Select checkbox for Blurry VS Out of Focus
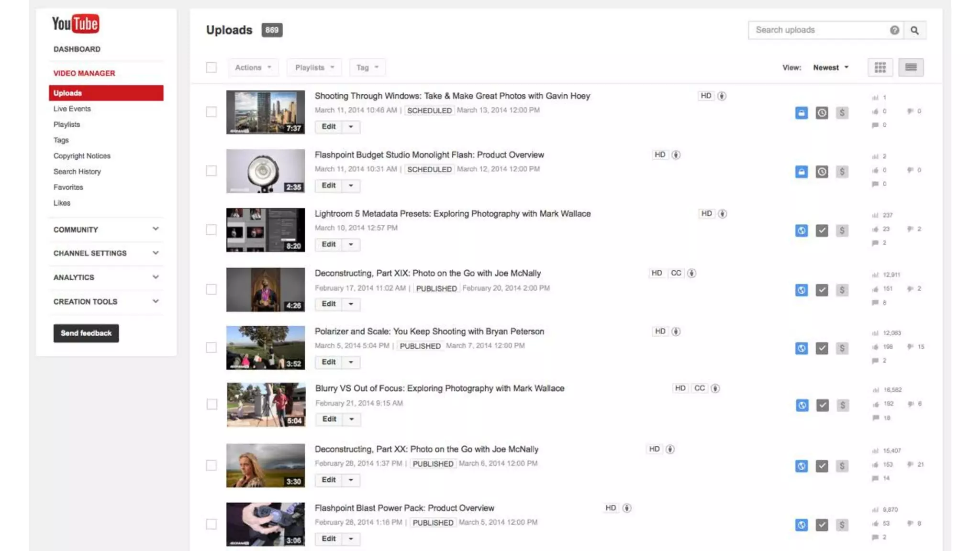 tap(212, 404)
